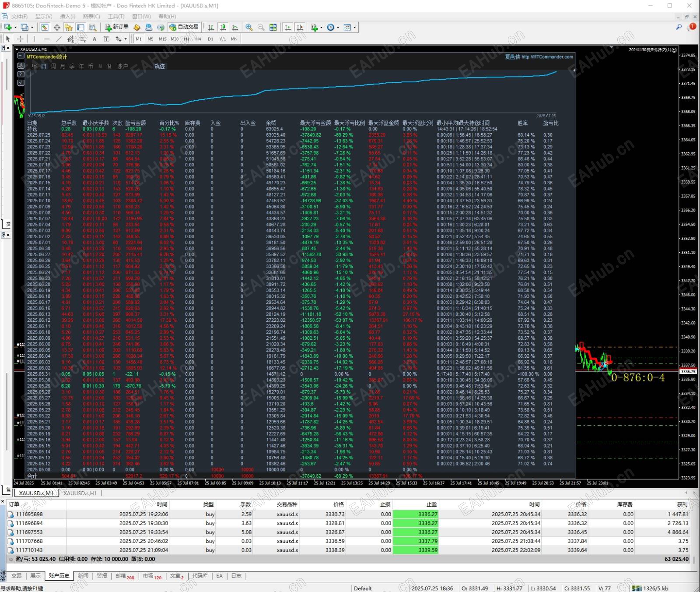Image resolution: width=700 pixels, height=592 pixels.
Task: Switch to 市场 market tab
Action: click(x=152, y=576)
